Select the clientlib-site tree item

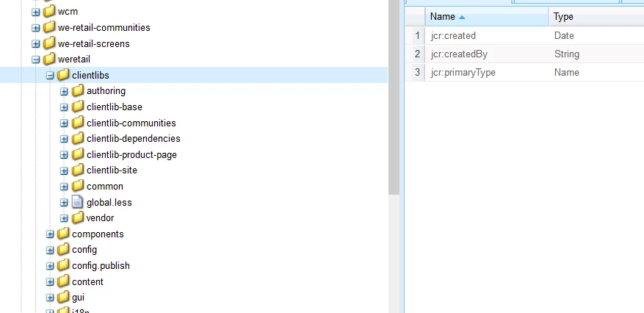pos(112,170)
